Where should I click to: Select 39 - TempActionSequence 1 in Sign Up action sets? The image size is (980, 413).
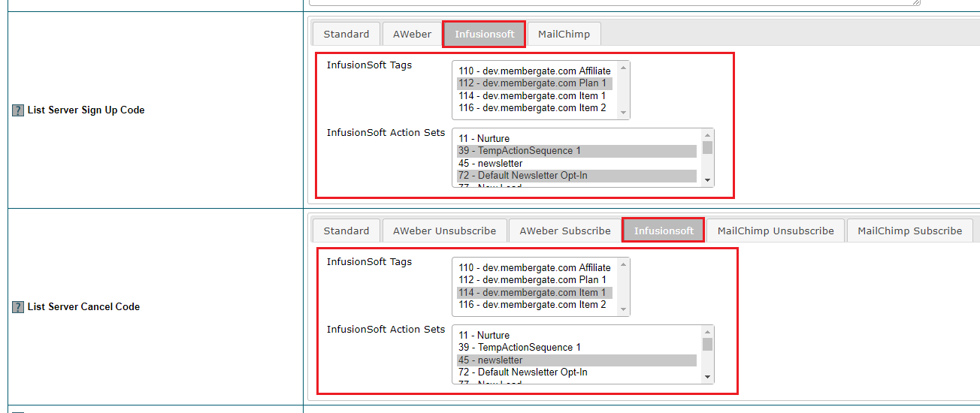tap(576, 151)
